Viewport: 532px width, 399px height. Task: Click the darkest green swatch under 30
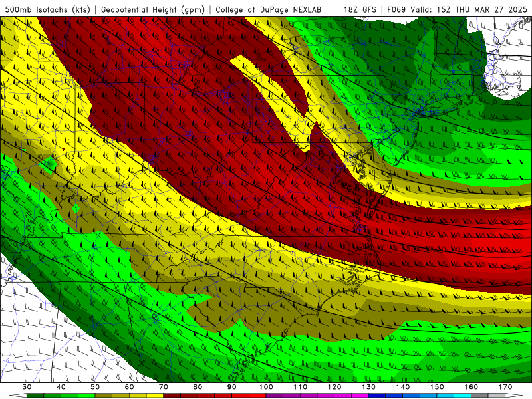tap(35, 396)
